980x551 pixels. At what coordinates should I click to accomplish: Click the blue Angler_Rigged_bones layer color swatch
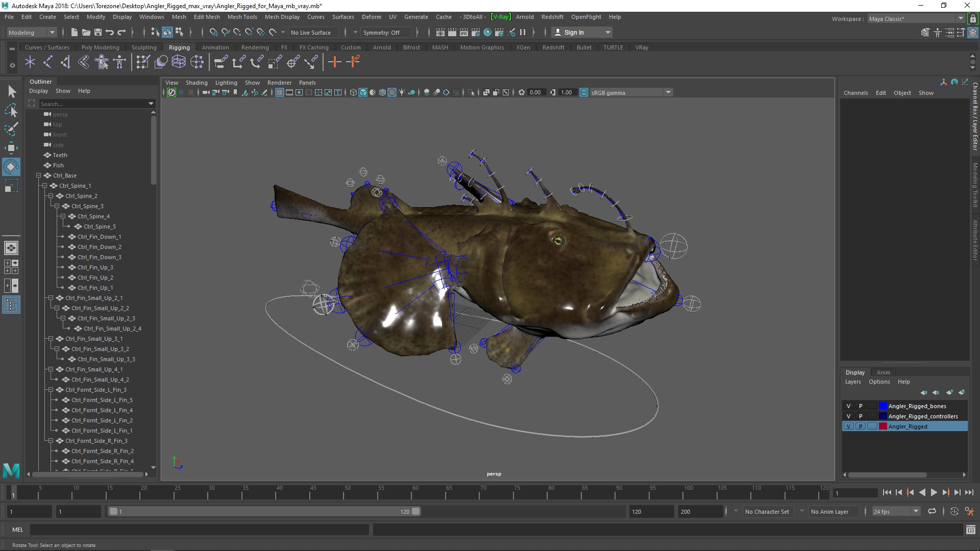click(x=883, y=406)
